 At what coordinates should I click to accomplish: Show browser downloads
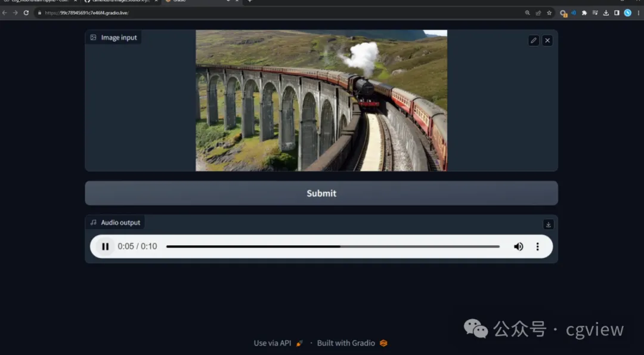pyautogui.click(x=606, y=13)
